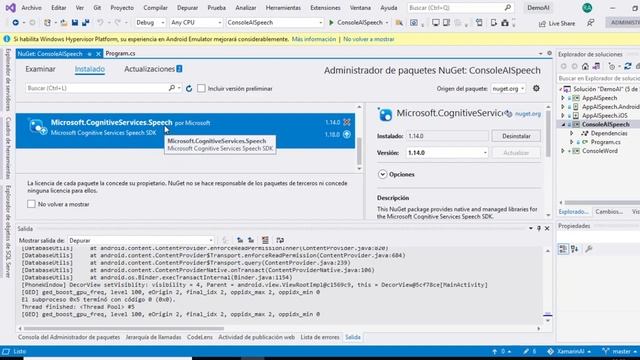Click the Navigate Backward arrow icon

pyautogui.click(x=16, y=23)
